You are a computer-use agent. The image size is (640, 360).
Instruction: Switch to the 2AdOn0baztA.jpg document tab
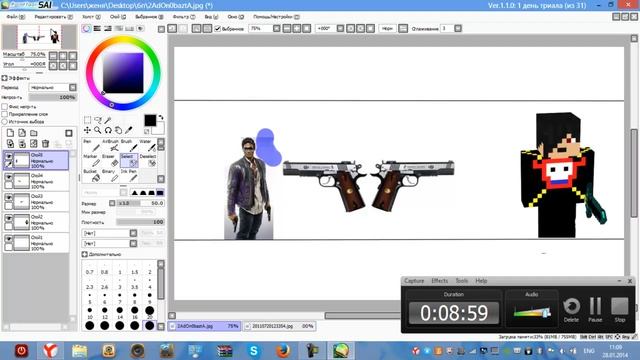point(204,326)
